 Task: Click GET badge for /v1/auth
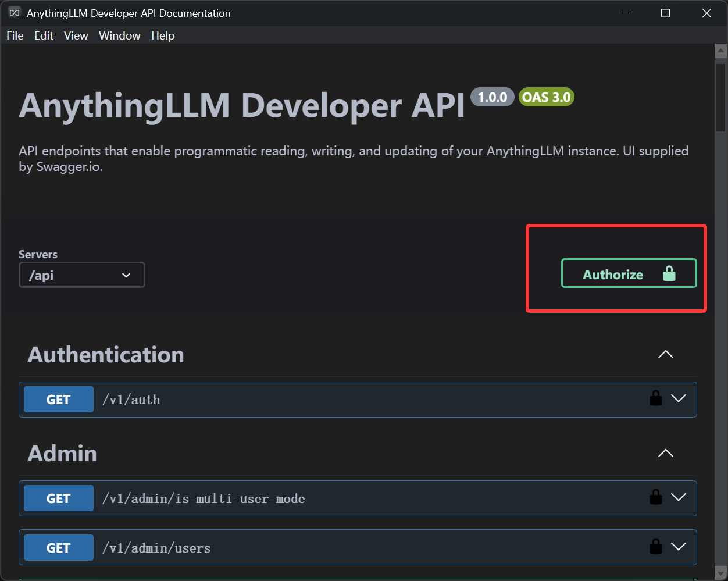point(59,400)
